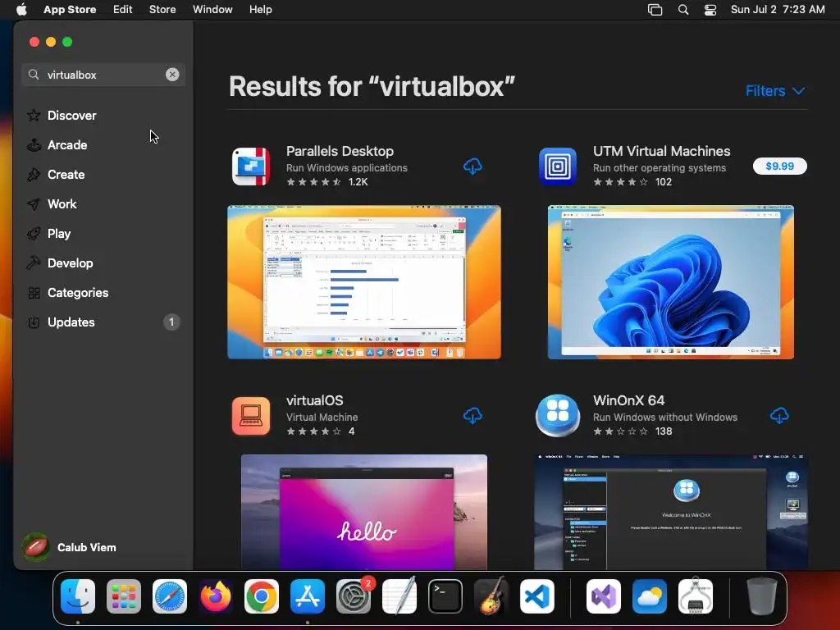Download WinOnX 64 via cloud icon
Screen dimensions: 840x630
[779, 416]
